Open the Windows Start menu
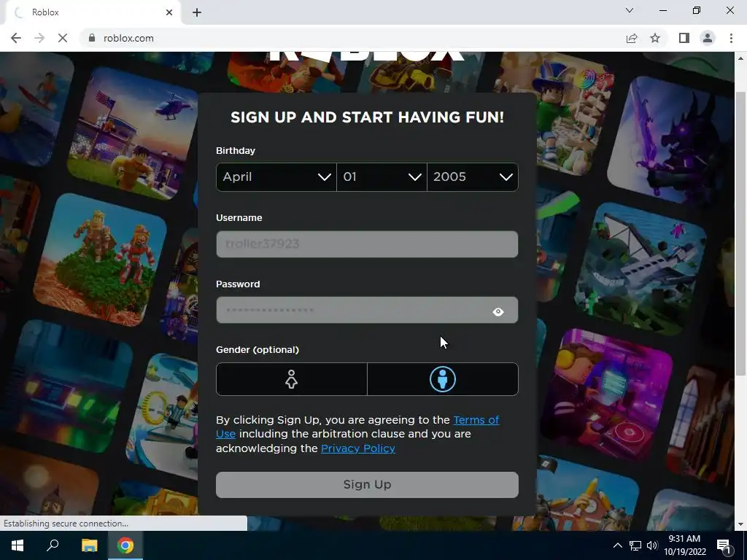 18,545
